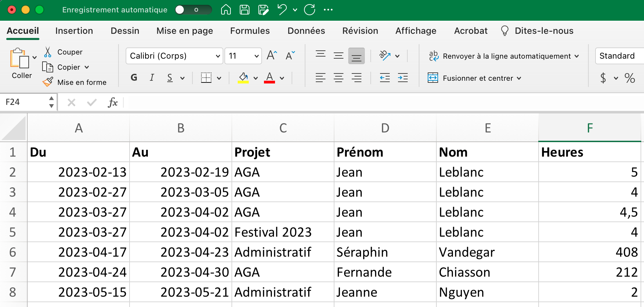Toggle underline S formatting
This screenshot has height=307, width=644.
click(170, 78)
